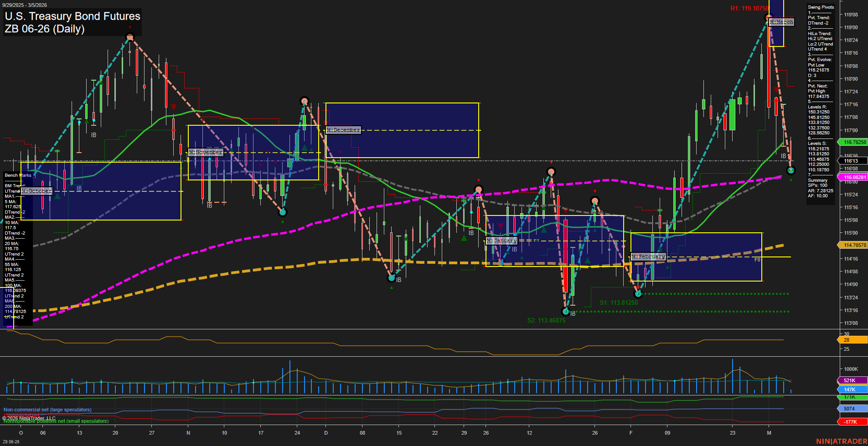Select the M:March month label
Viewport: 868px width, 446px height.
pos(780,21)
